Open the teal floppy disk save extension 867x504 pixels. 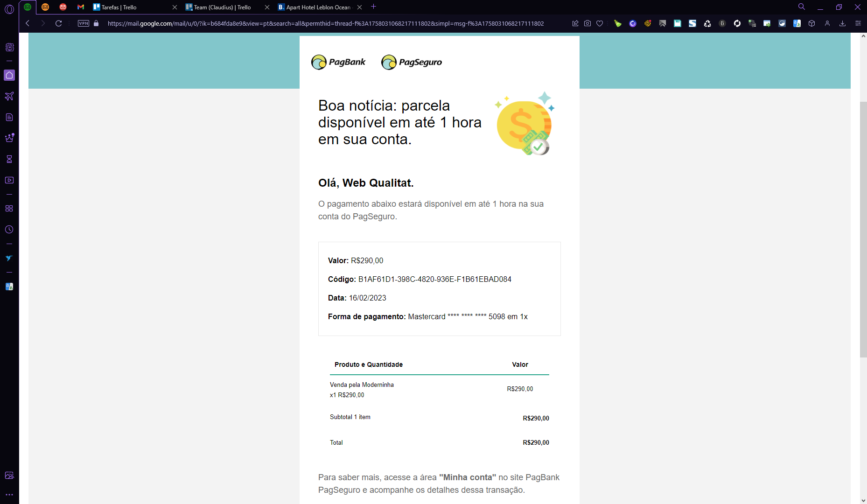point(678,23)
